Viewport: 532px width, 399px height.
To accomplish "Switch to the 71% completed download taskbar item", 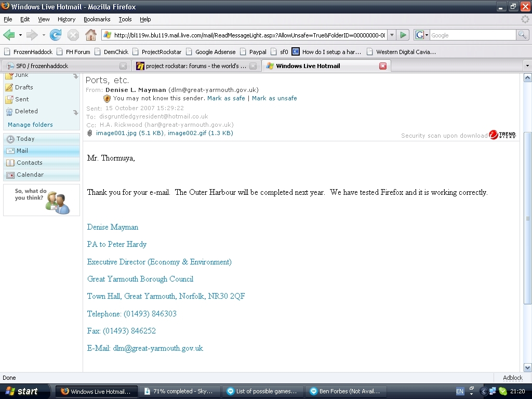I will (179, 391).
